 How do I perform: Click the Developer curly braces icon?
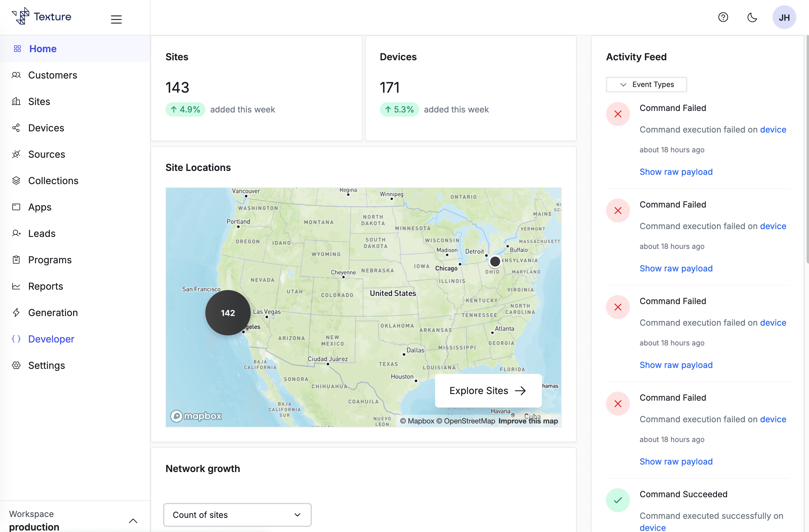click(x=16, y=339)
